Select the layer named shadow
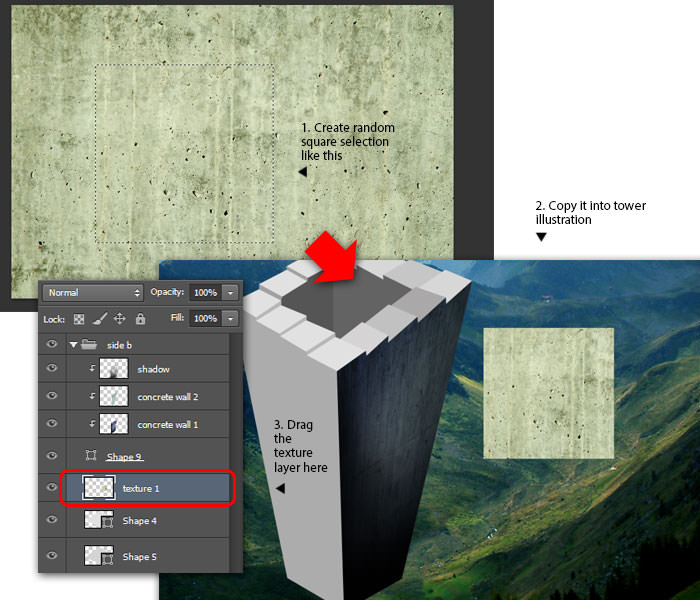 154,369
